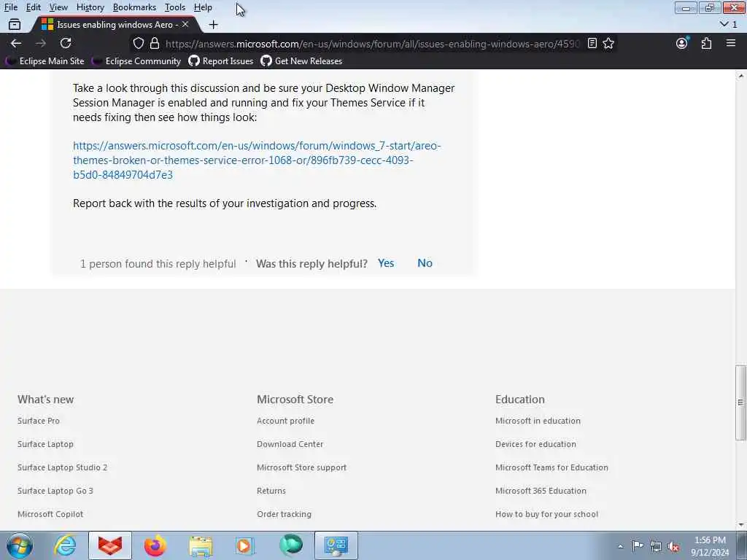Click the scrollbar up arrow

coord(740,76)
